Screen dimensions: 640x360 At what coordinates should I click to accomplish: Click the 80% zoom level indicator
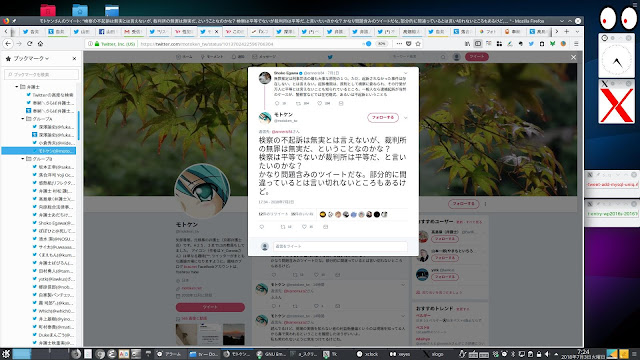(381, 44)
